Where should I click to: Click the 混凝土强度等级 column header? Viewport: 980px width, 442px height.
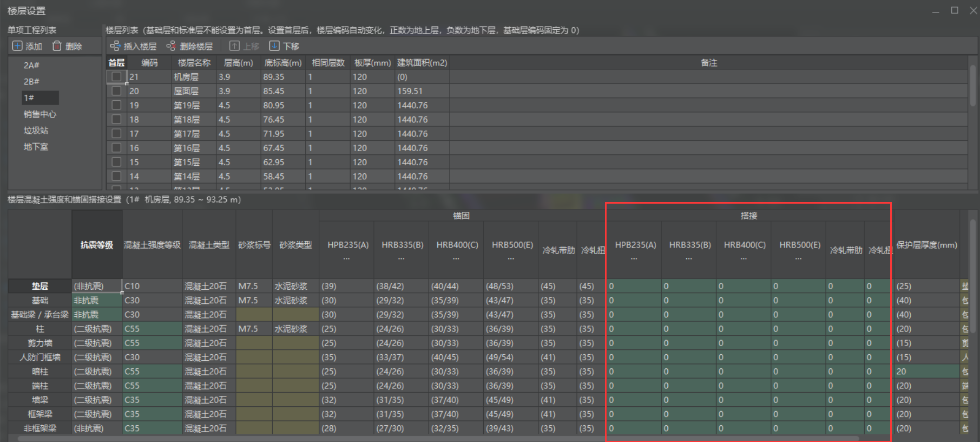(152, 245)
